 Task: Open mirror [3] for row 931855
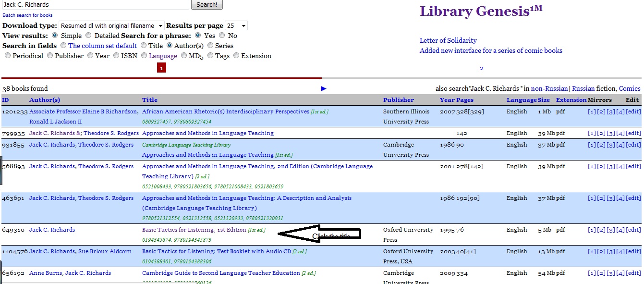pyautogui.click(x=611, y=145)
